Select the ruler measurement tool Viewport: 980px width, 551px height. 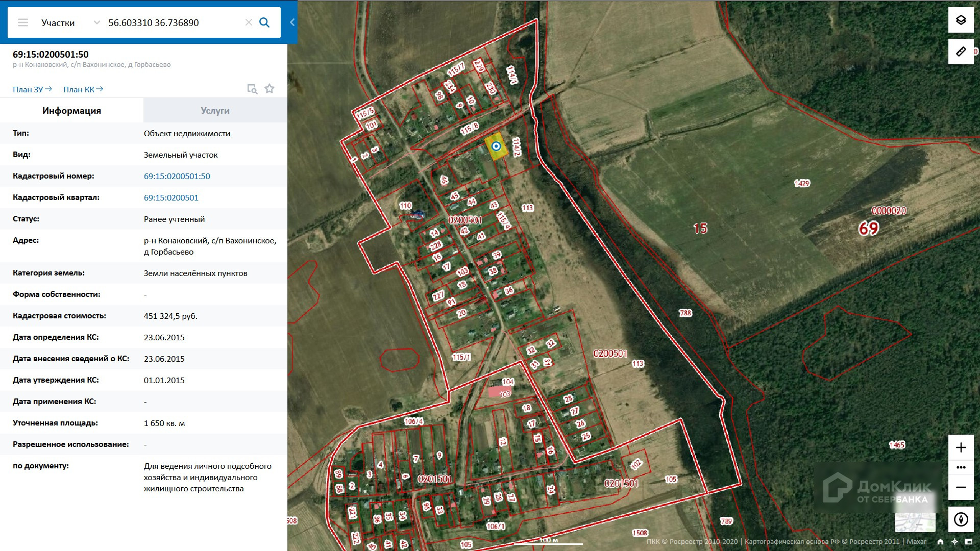coord(961,52)
